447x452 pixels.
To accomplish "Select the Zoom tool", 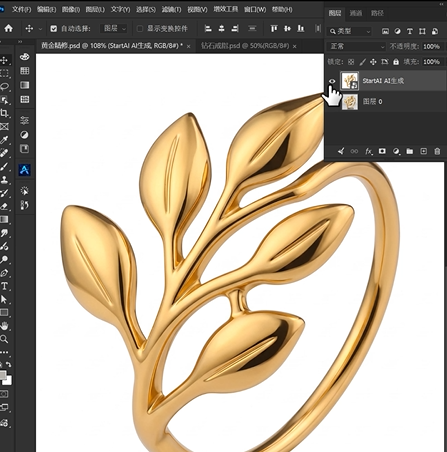I will tap(4, 339).
